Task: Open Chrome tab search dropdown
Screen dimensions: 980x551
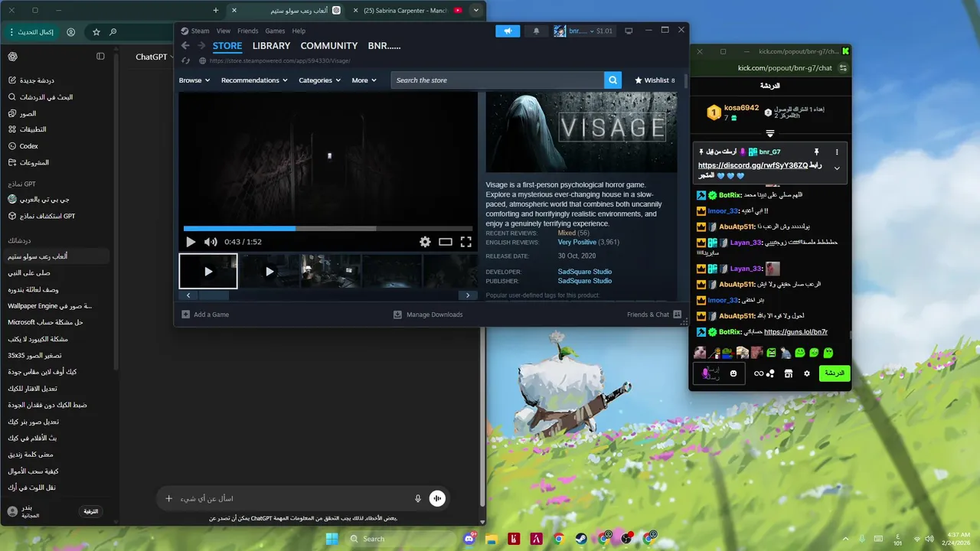Action: [x=476, y=10]
